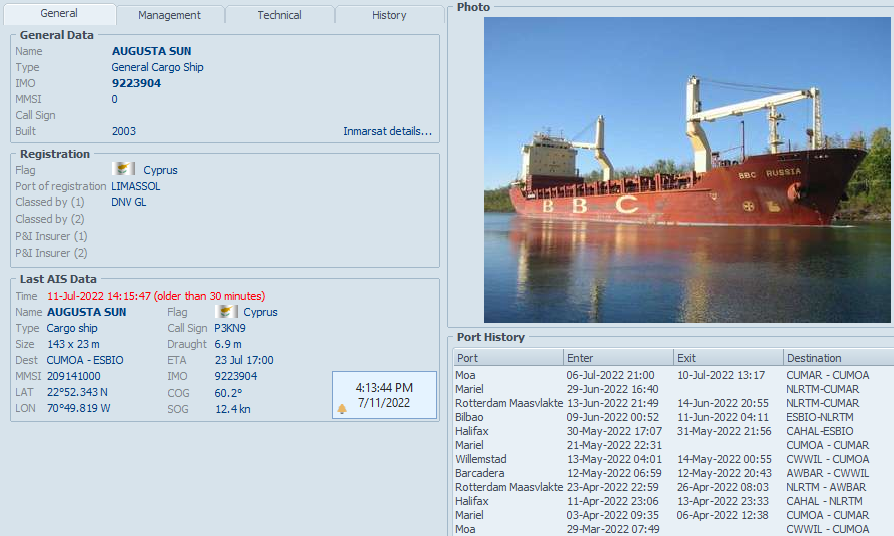Sort Port History by Exit column
Image resolution: width=894 pixels, height=536 pixels.
point(729,358)
